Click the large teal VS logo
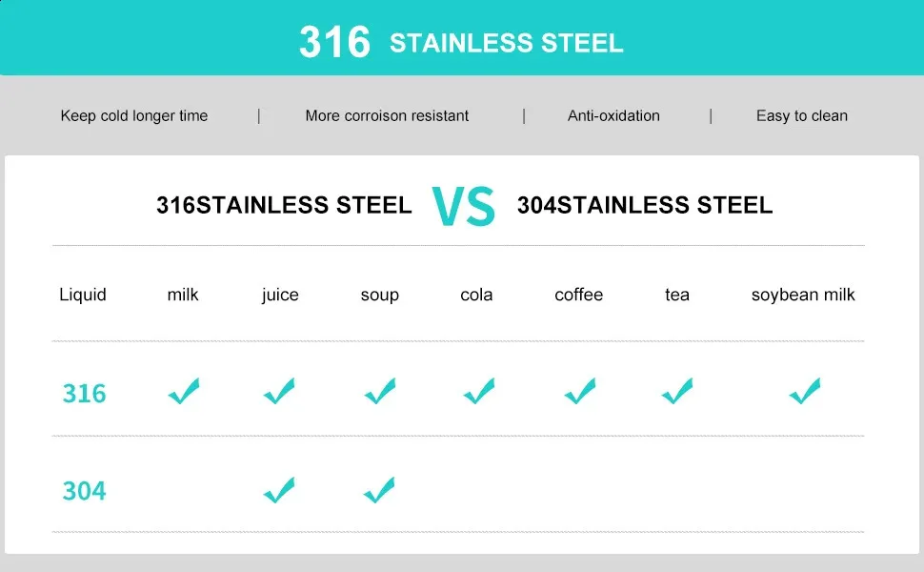Viewport: 924px width, 572px height. 464,206
